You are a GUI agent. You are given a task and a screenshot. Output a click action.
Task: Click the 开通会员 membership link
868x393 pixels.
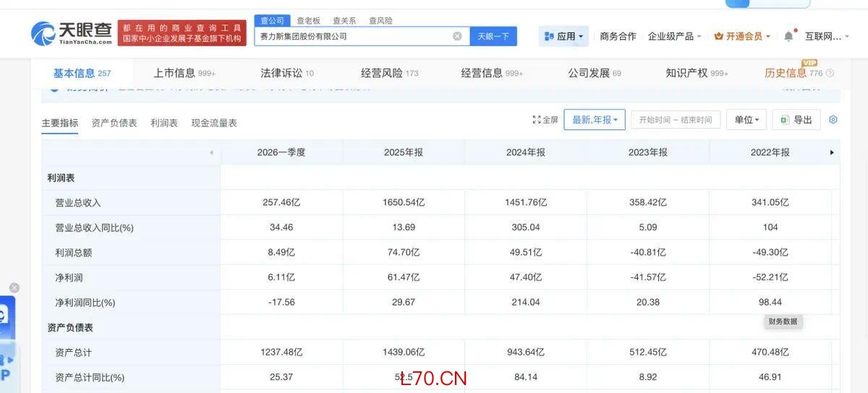click(x=742, y=36)
